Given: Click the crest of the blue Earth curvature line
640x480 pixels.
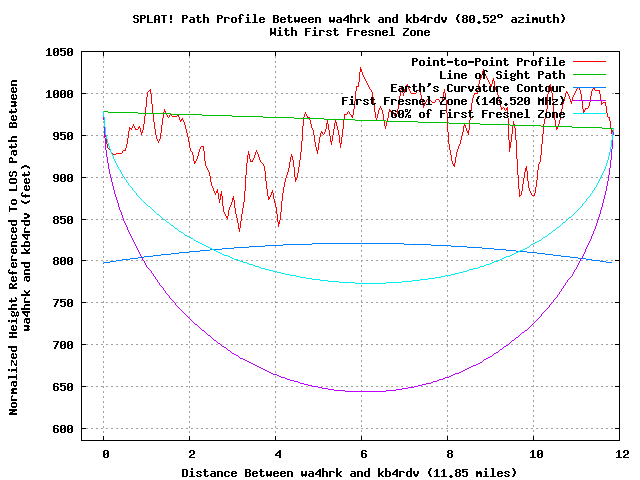Looking at the screenshot, I should (361, 244).
